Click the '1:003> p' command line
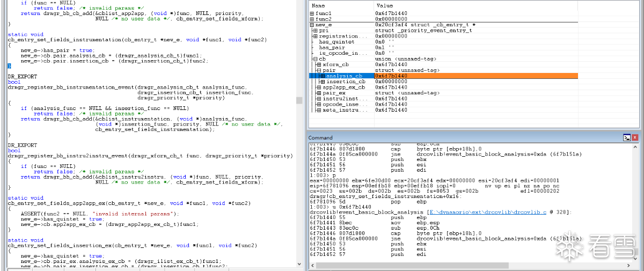This screenshot has width=644, height=271. (x=322, y=175)
